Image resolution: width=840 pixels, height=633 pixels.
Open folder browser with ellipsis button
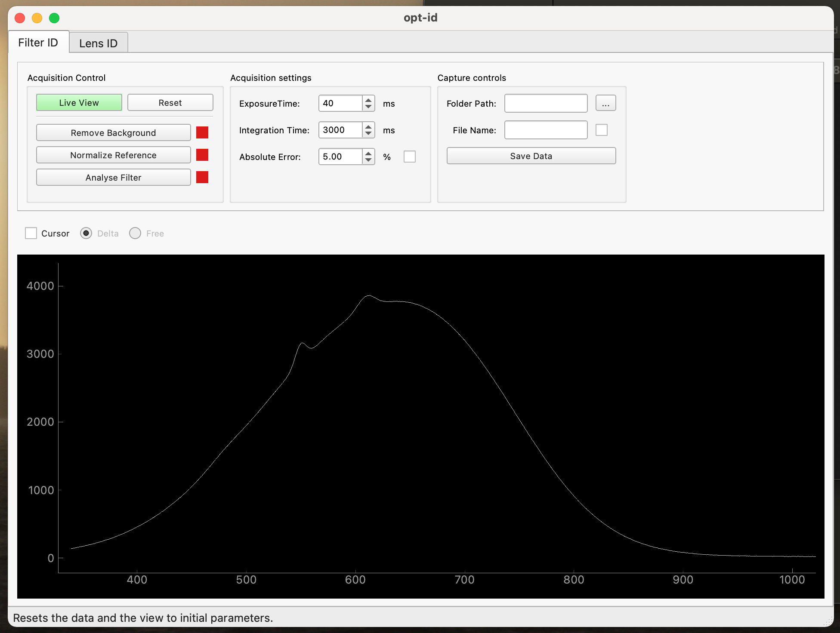pos(605,103)
